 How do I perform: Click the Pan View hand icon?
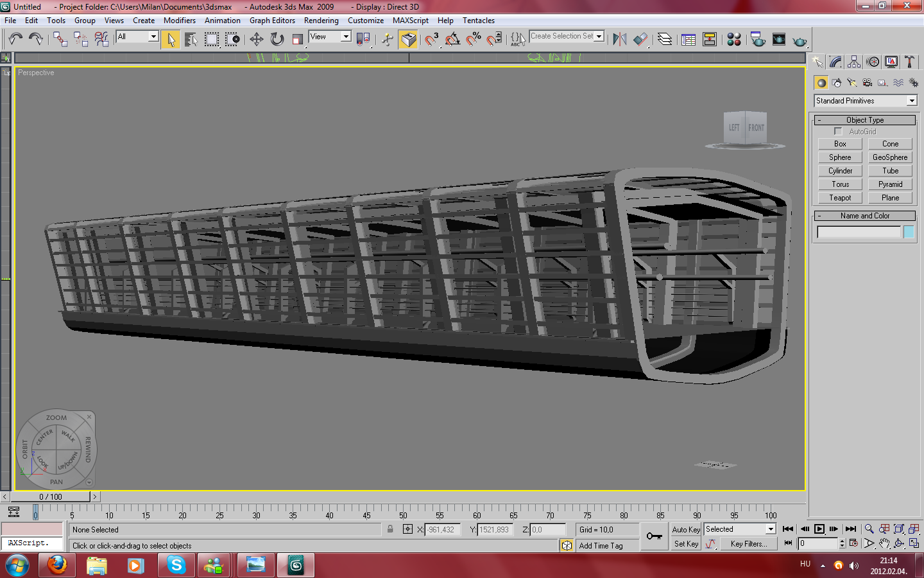click(x=884, y=543)
